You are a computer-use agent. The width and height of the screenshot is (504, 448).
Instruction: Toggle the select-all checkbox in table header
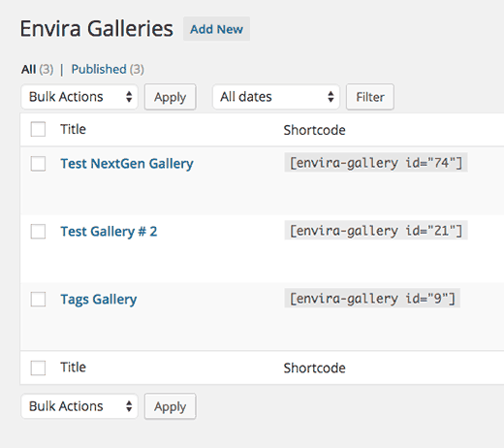(38, 129)
